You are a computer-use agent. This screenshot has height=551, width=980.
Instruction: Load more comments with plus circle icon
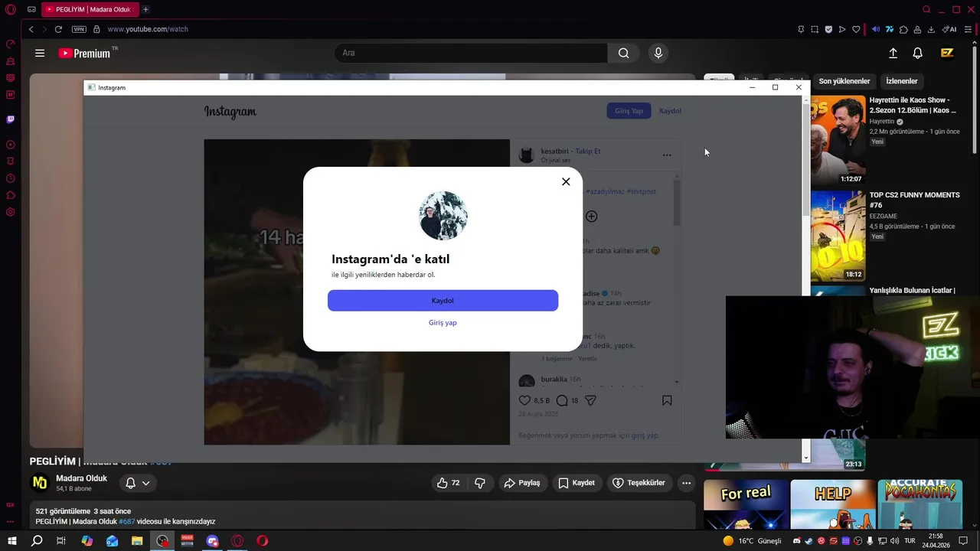pyautogui.click(x=591, y=217)
